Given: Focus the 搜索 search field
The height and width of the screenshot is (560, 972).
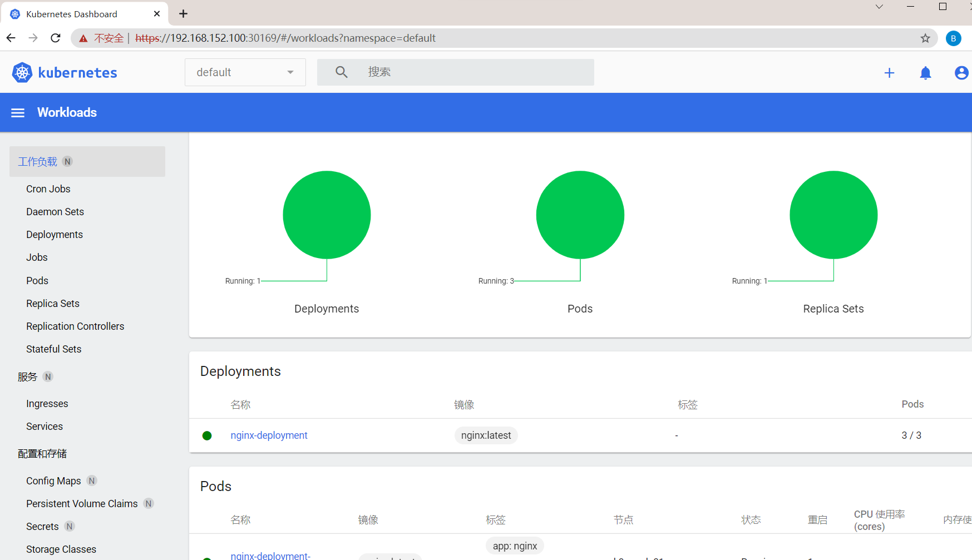Looking at the screenshot, I should (x=455, y=72).
